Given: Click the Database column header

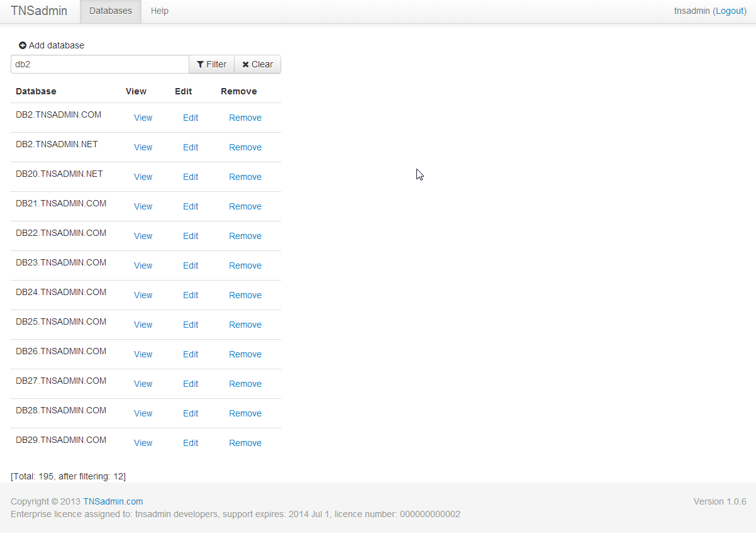Looking at the screenshot, I should pyautogui.click(x=36, y=91).
